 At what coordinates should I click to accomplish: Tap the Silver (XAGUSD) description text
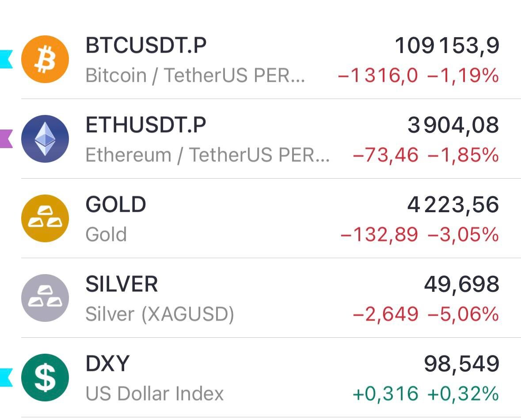(x=160, y=314)
